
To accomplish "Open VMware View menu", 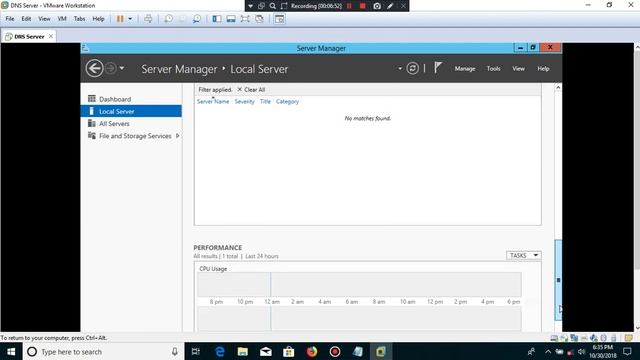I will click(x=44, y=19).
